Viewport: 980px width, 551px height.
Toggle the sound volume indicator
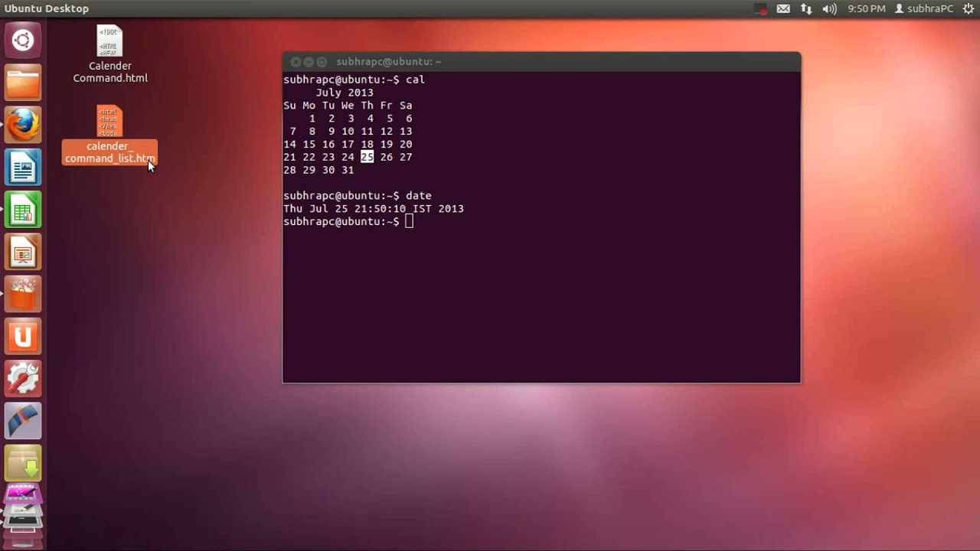click(x=829, y=8)
